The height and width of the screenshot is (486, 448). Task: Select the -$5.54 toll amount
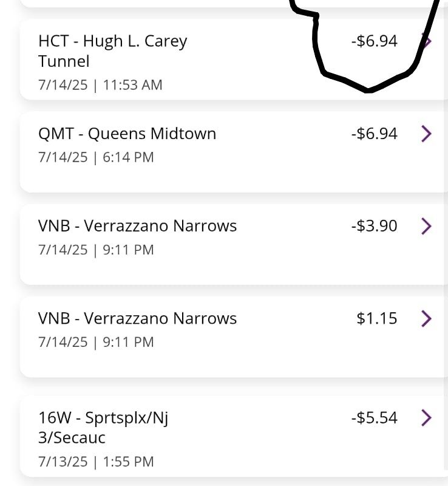click(374, 417)
